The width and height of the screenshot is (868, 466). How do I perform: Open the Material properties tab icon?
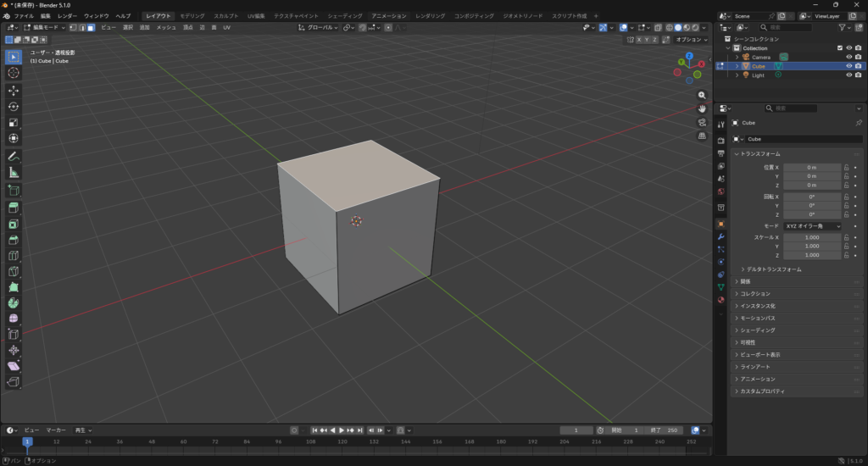tap(721, 300)
